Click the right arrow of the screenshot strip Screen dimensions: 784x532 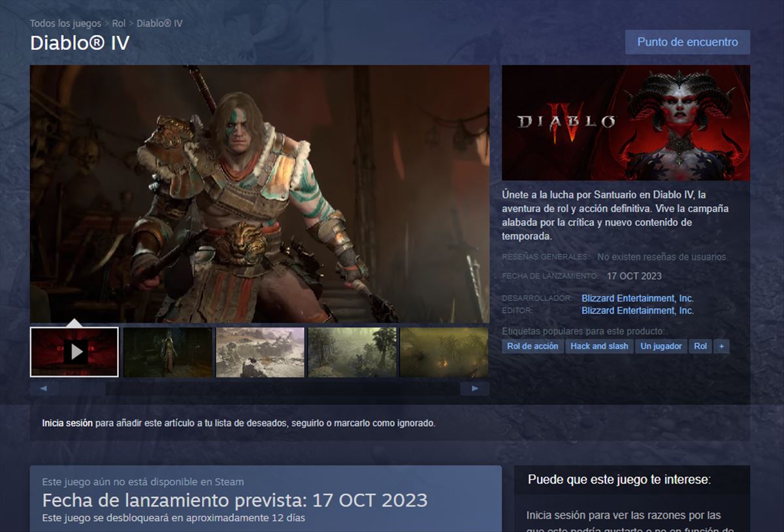(x=475, y=388)
